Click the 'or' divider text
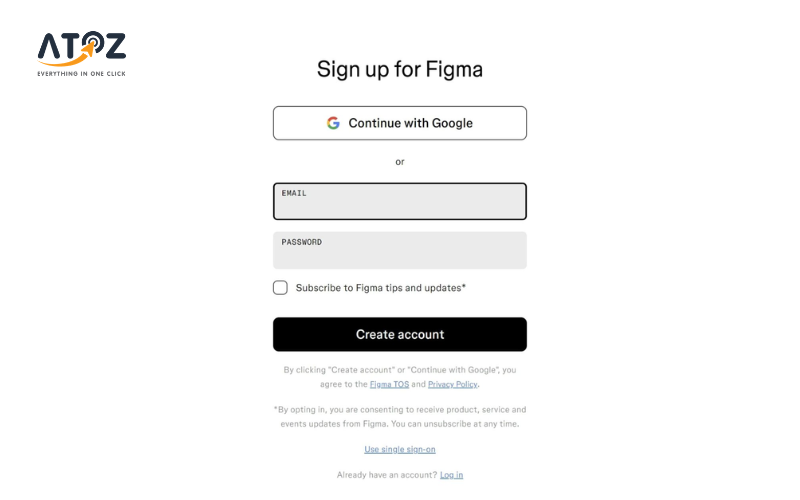The width and height of the screenshot is (800, 500). 400,161
